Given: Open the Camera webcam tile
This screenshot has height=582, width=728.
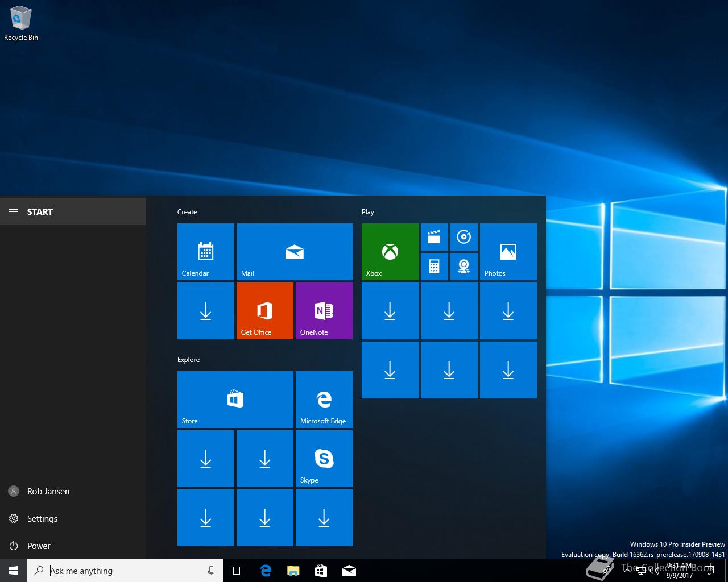Looking at the screenshot, I should point(464,267).
